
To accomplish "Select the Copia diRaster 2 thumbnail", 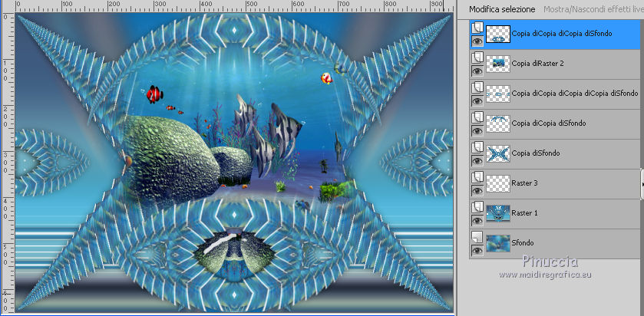I will [x=498, y=64].
